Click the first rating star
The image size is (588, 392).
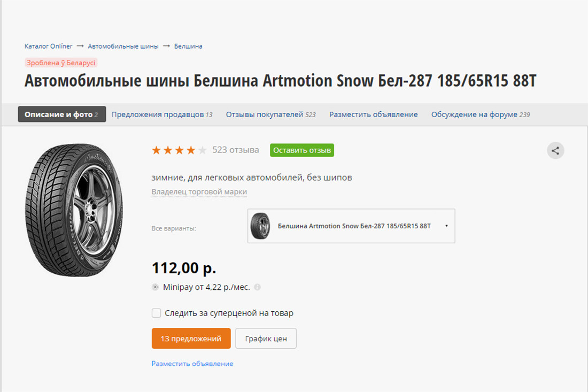pyautogui.click(x=156, y=150)
